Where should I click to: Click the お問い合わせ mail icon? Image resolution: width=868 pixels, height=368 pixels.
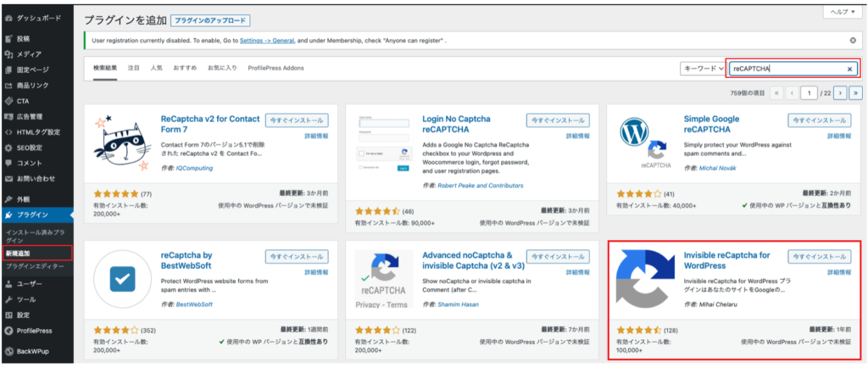[x=8, y=179]
